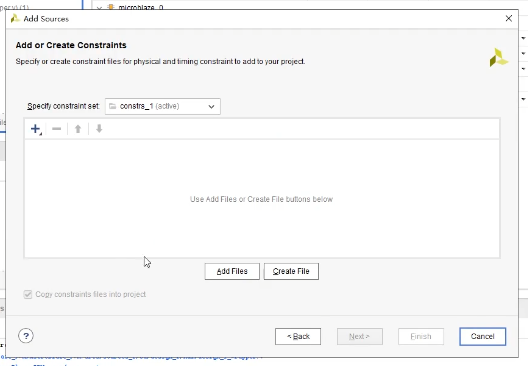Click the Add Files button

click(x=232, y=271)
